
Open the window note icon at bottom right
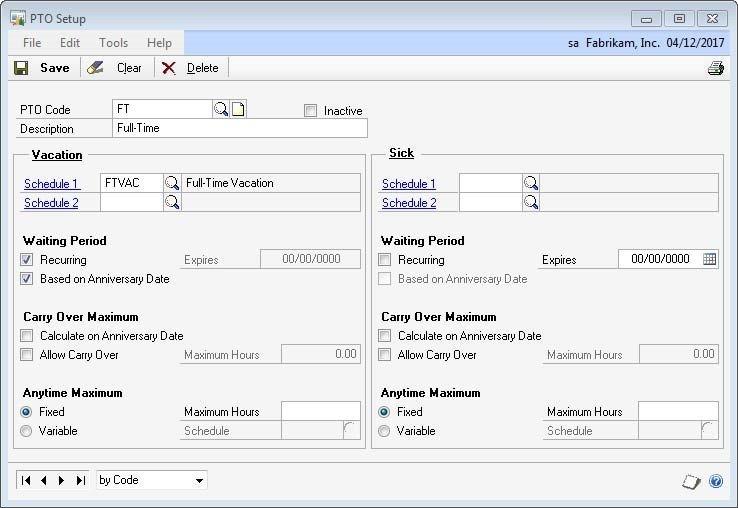point(691,482)
